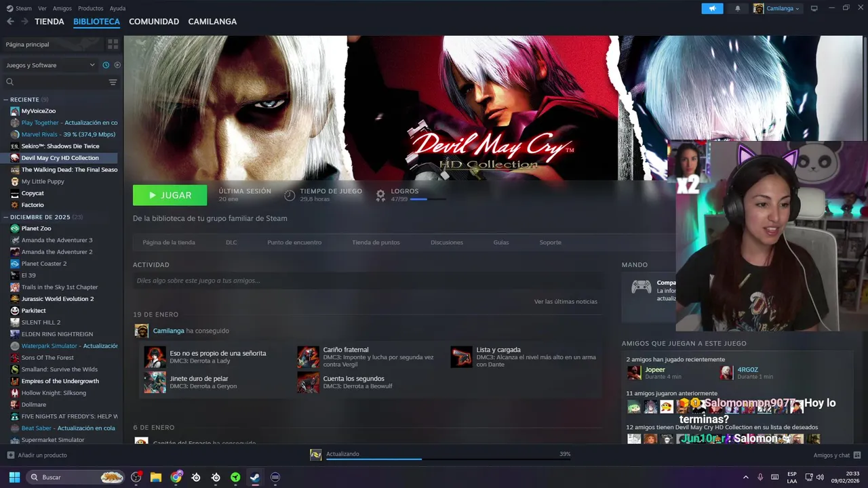Open File Explorer from the taskbar
The width and height of the screenshot is (868, 488).
click(156, 477)
